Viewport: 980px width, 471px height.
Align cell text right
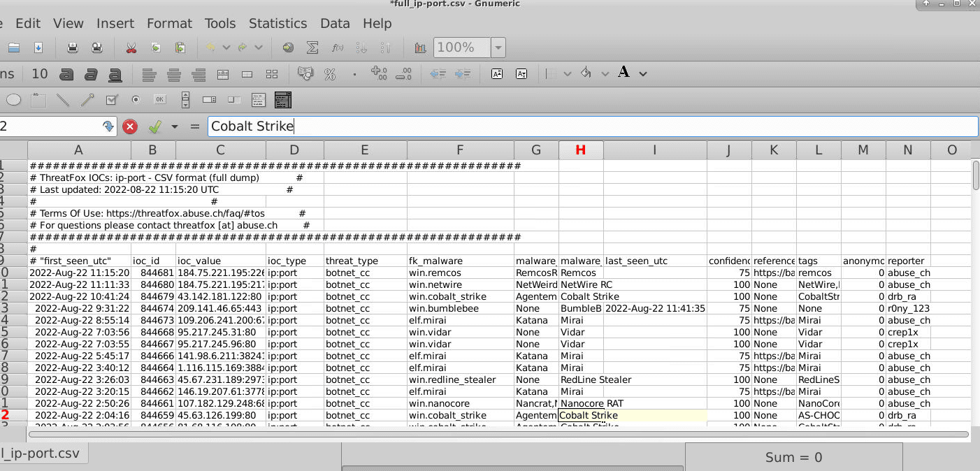[199, 73]
